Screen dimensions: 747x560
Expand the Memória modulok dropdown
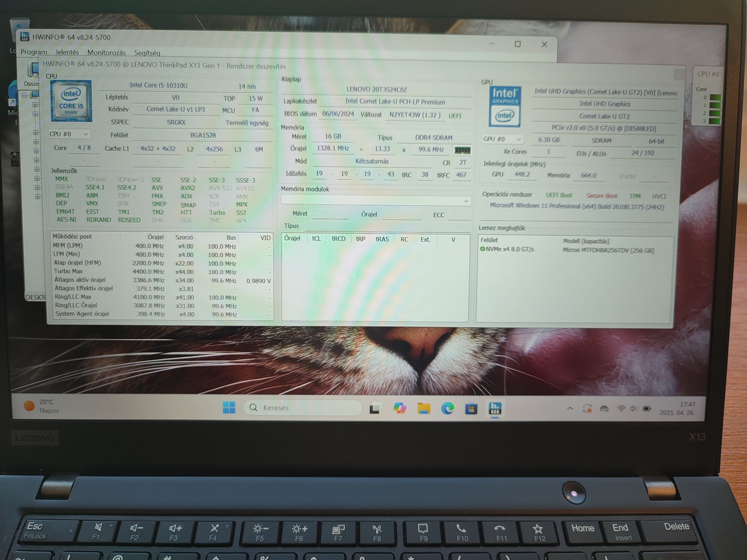(x=376, y=201)
